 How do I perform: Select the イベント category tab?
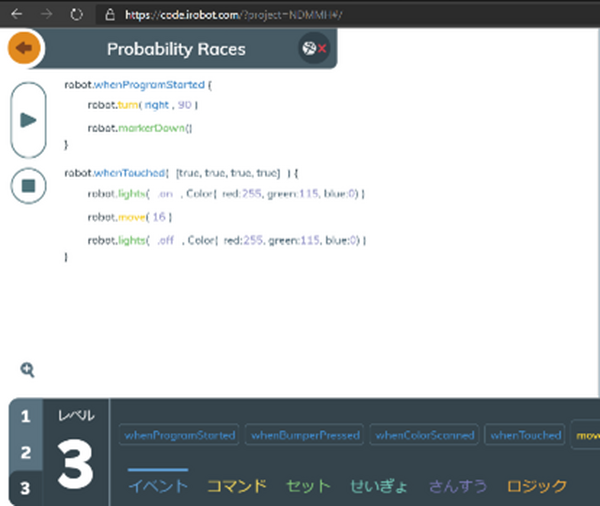157,486
